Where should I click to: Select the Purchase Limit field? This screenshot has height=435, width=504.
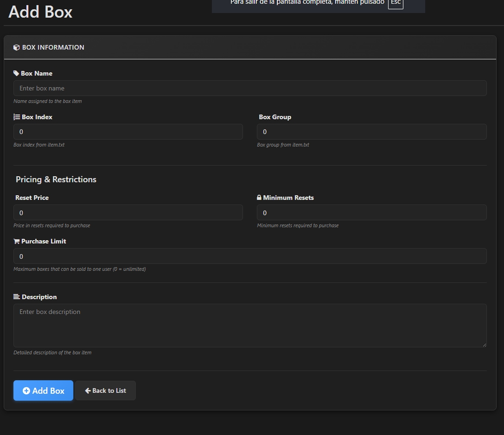coord(250,256)
